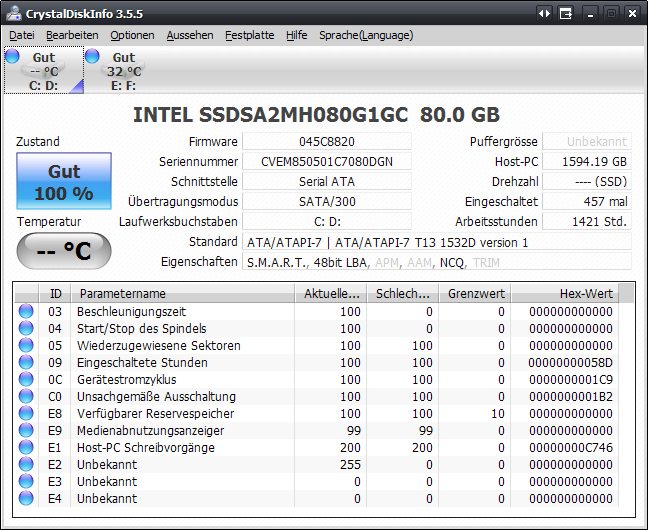Click status orb of E2 Unbekannt row
Image resolution: width=648 pixels, height=530 pixels.
pyautogui.click(x=26, y=464)
